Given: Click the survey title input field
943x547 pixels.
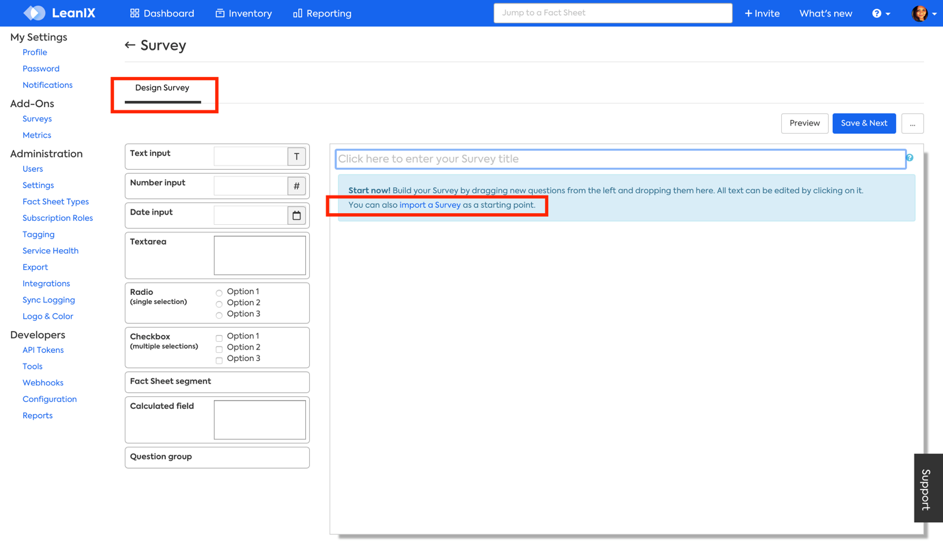Looking at the screenshot, I should [x=620, y=159].
